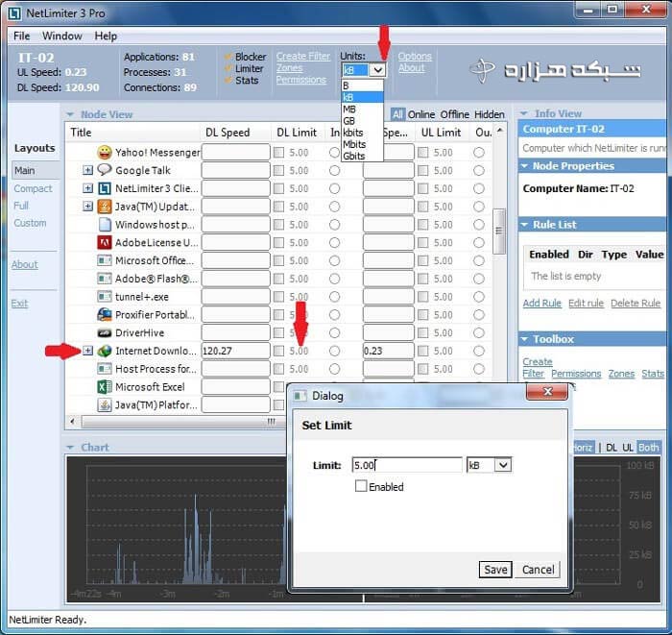Expand the NetLimiter 3 Client tree node

tap(87, 188)
